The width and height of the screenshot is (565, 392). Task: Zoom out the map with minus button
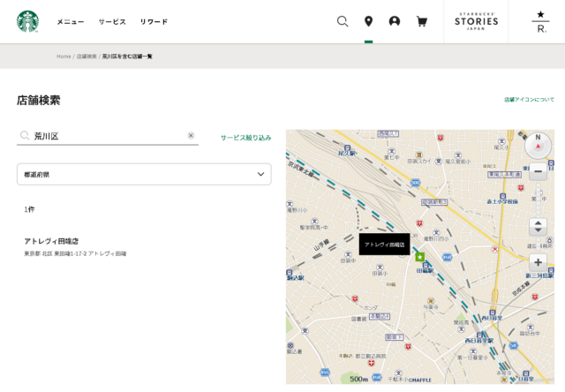[x=538, y=171]
